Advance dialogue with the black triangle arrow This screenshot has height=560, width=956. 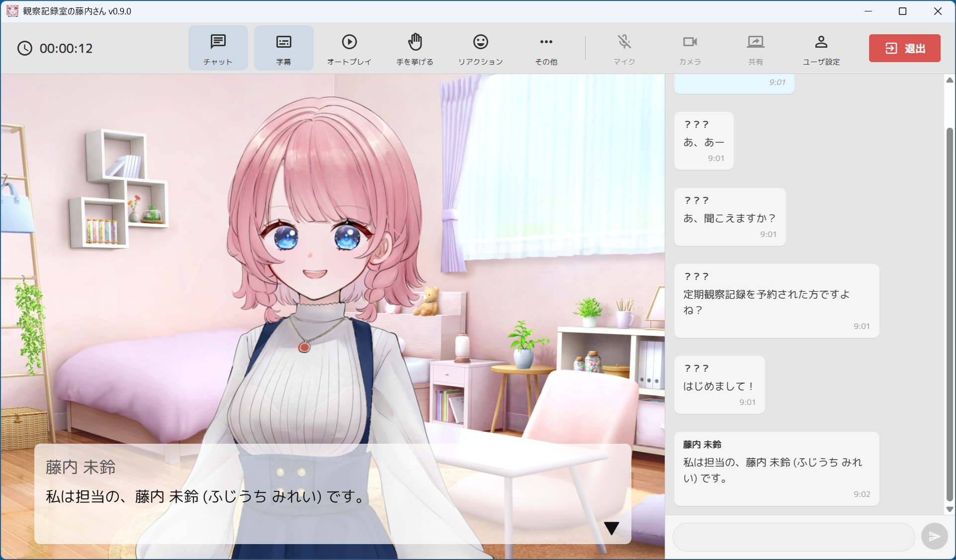pyautogui.click(x=611, y=528)
